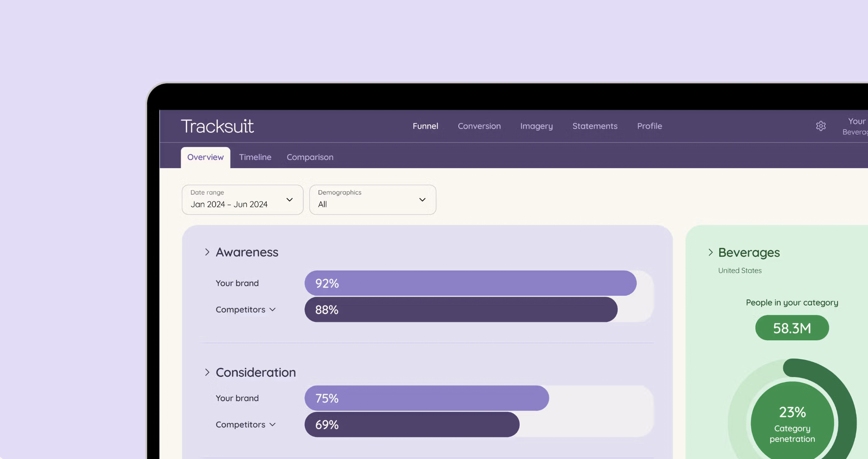Image resolution: width=868 pixels, height=459 pixels.
Task: Select the Funnel navigation item
Action: [425, 126]
